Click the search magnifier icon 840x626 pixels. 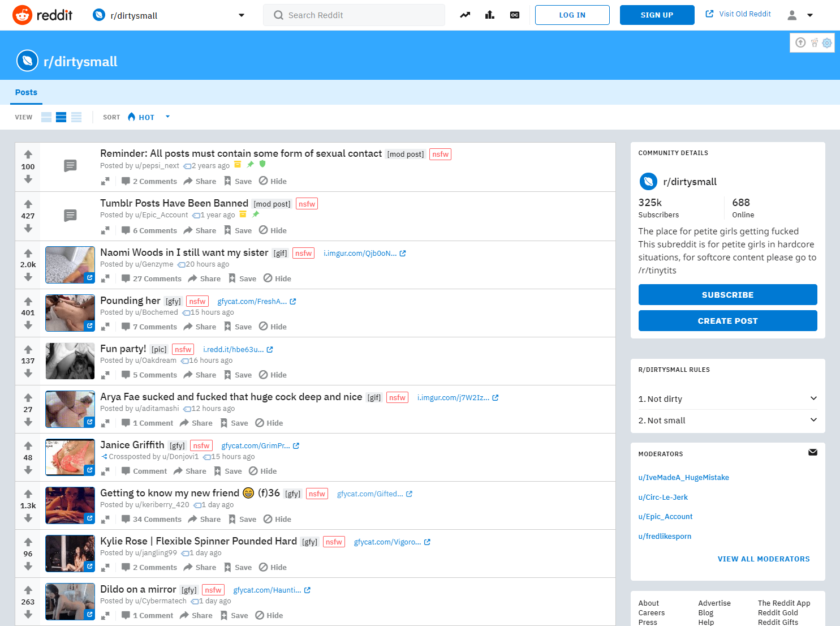point(278,15)
